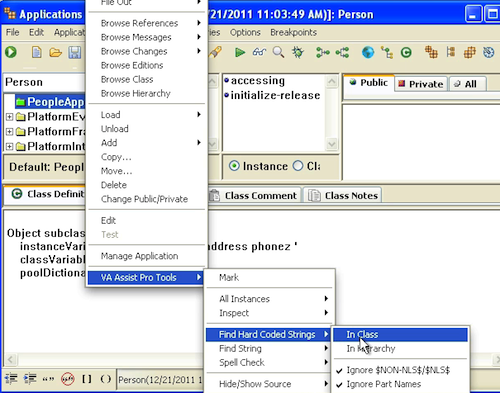Click the blue compass wheel icon
The width and height of the screenshot is (500, 393).
pyautogui.click(x=489, y=52)
